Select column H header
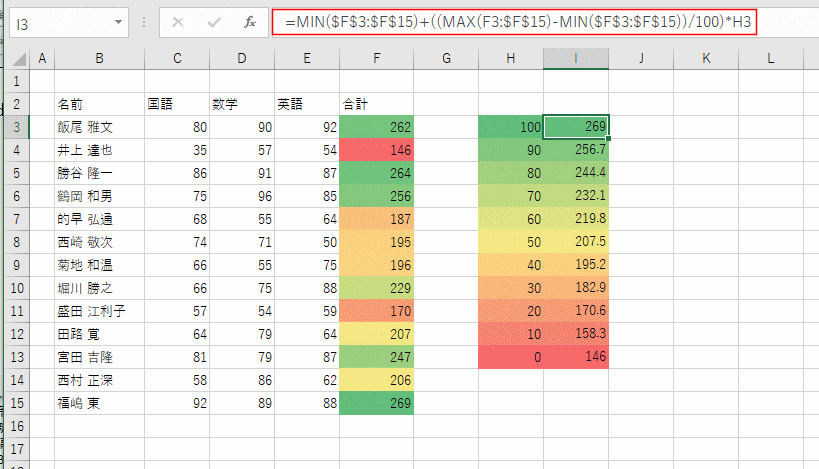 tap(511, 58)
